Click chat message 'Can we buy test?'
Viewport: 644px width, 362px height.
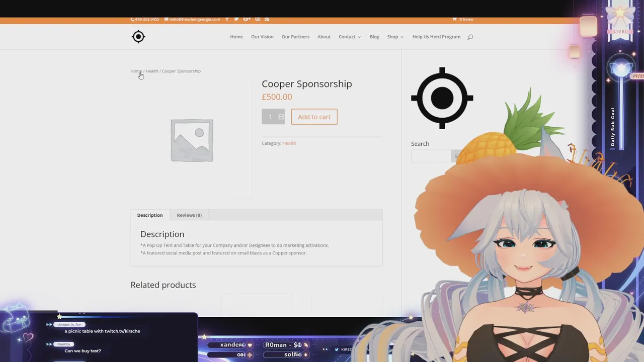(83, 351)
